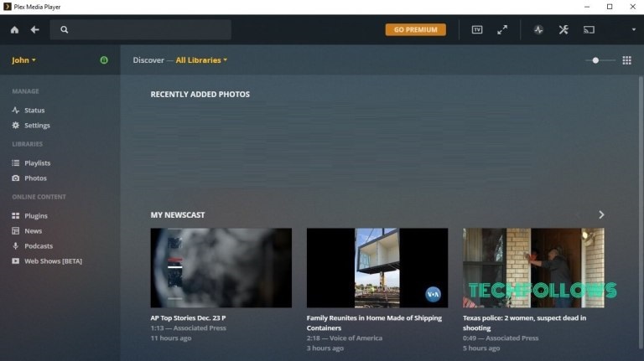Click the thumbnail size slider handle
This screenshot has width=644, height=361.
(x=595, y=60)
